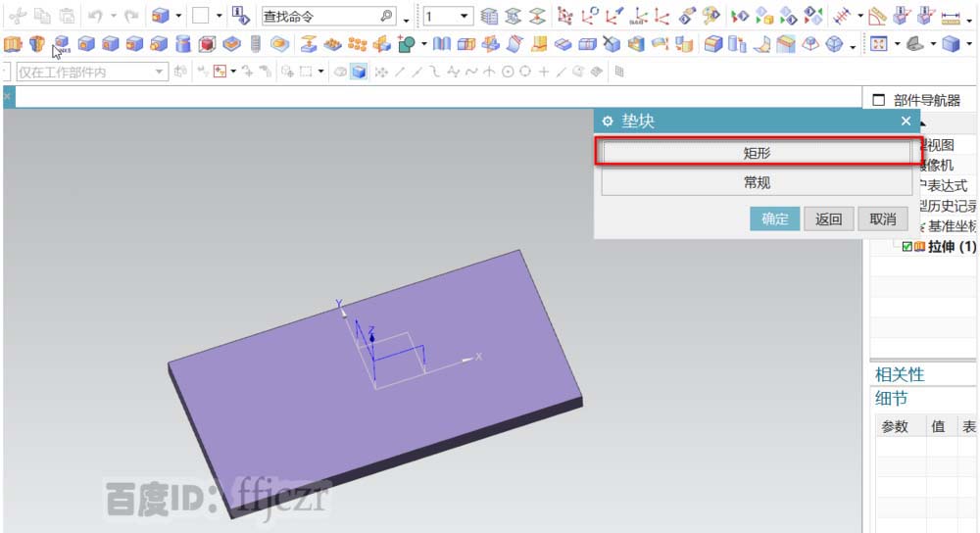Image resolution: width=980 pixels, height=533 pixels.
Task: Open the layer settings icon
Action: (489, 16)
